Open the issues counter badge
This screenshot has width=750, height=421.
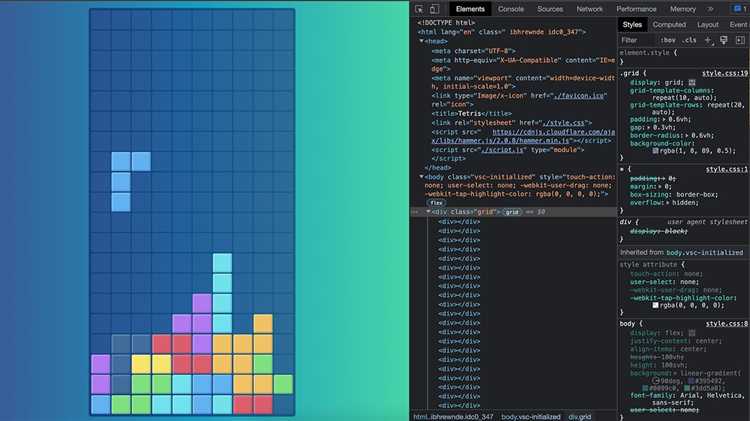click(740, 9)
